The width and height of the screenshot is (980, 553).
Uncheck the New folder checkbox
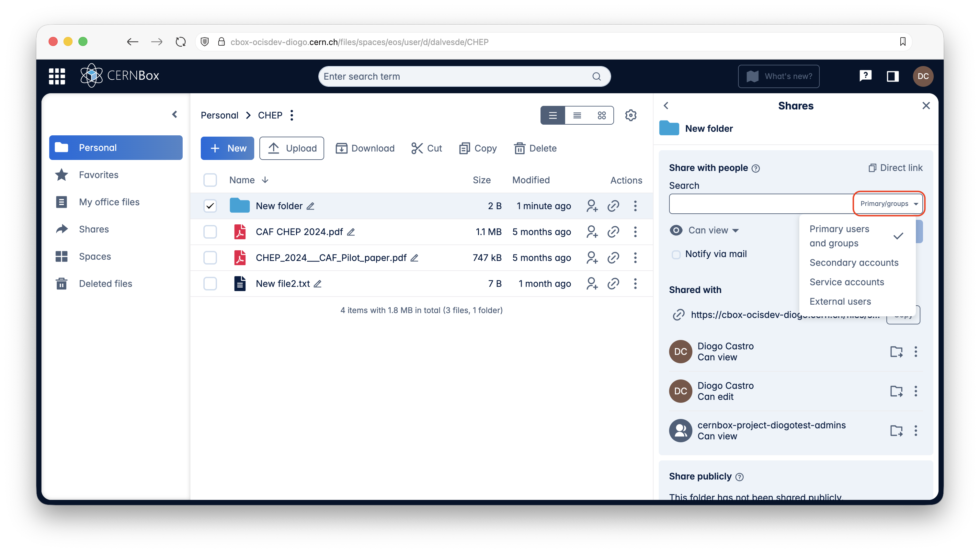pos(210,206)
